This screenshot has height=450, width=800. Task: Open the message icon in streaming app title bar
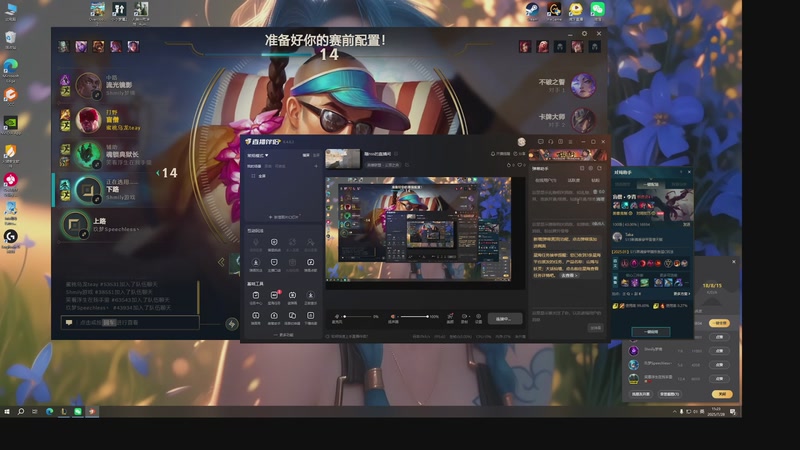pos(540,142)
